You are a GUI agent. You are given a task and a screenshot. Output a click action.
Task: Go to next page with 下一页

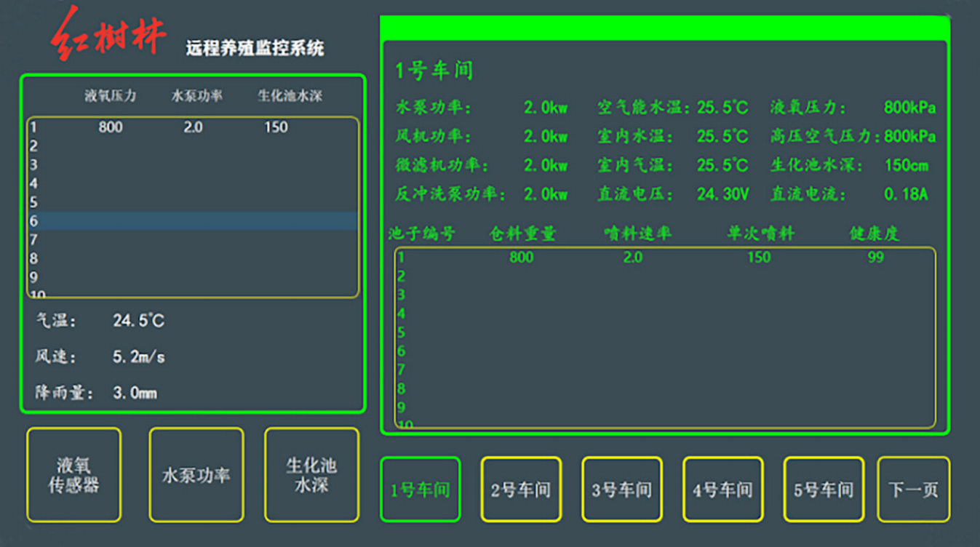click(x=913, y=490)
